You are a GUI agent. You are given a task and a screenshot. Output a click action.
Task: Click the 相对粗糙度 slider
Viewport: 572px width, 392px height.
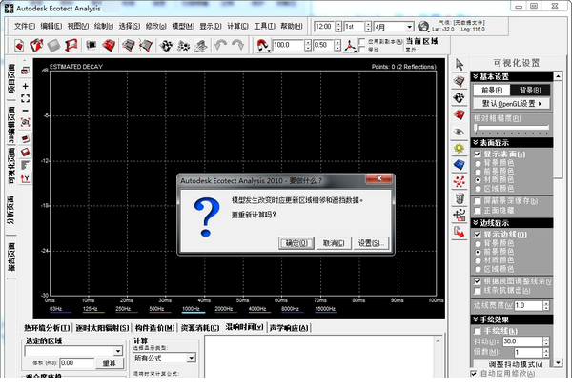click(x=512, y=129)
